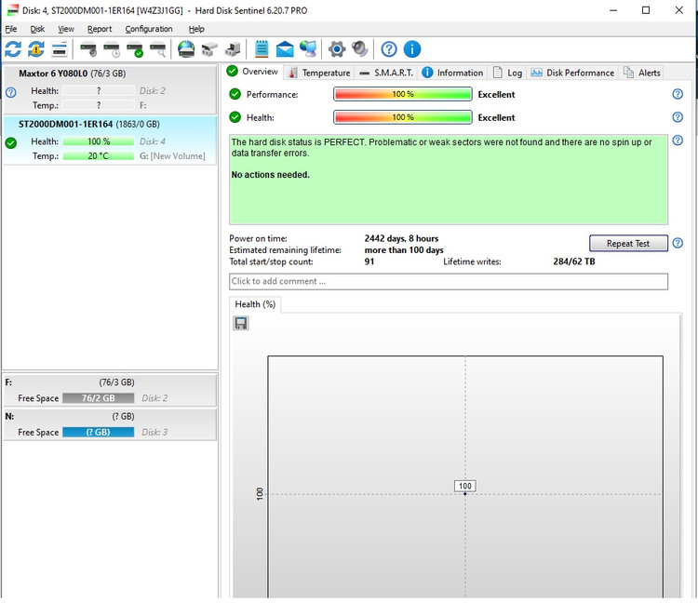Screen dimensions: 698x616
Task: Click the globe and monitor network icon
Action: (x=308, y=49)
